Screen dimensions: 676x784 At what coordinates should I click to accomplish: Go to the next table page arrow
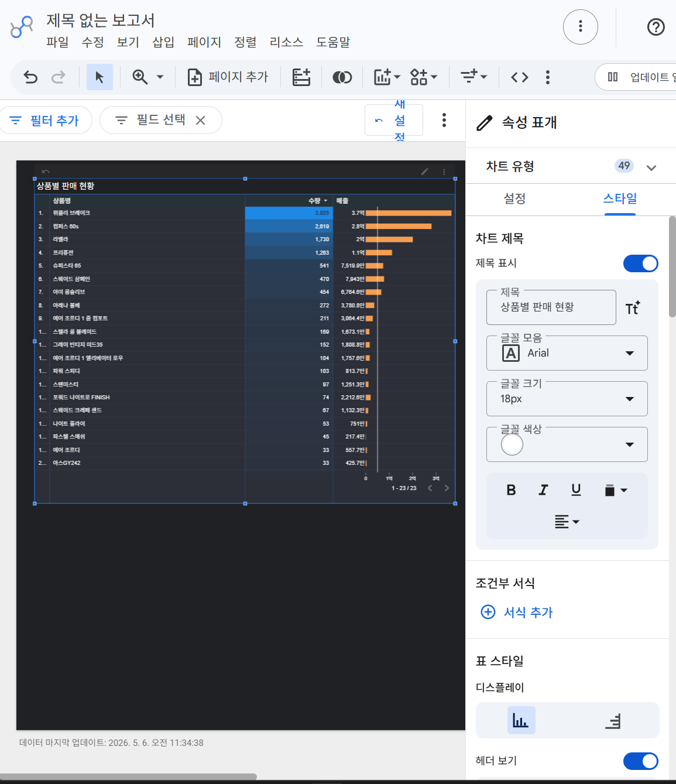click(447, 488)
